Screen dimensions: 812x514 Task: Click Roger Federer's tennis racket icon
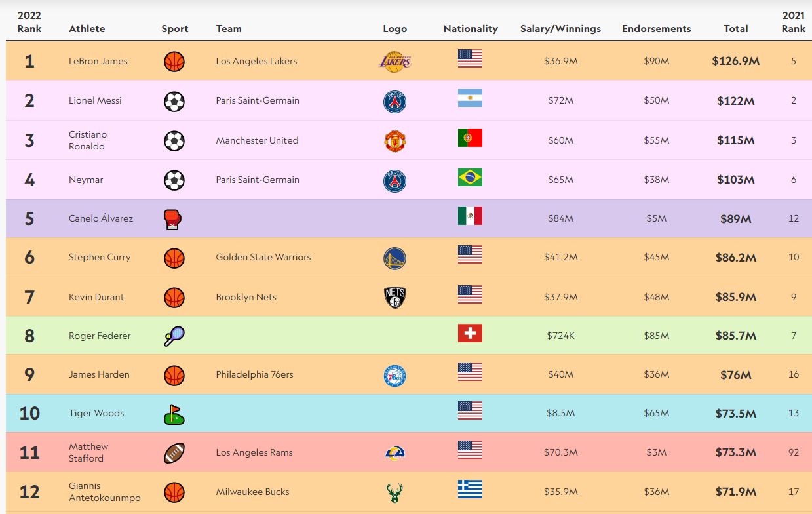[174, 336]
